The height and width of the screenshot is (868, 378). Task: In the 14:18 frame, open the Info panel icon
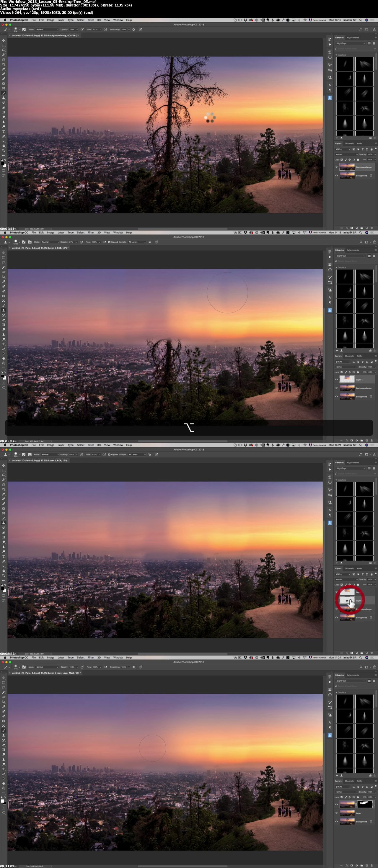330,270
